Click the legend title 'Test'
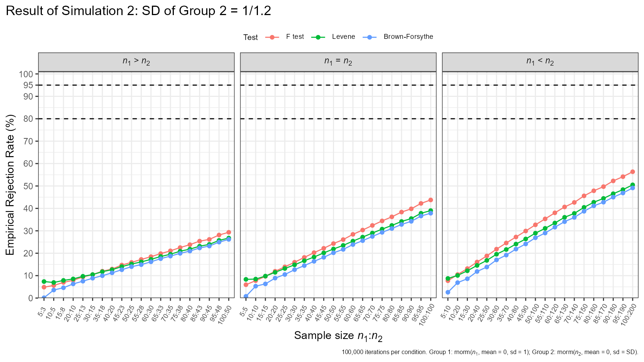 click(x=251, y=37)
